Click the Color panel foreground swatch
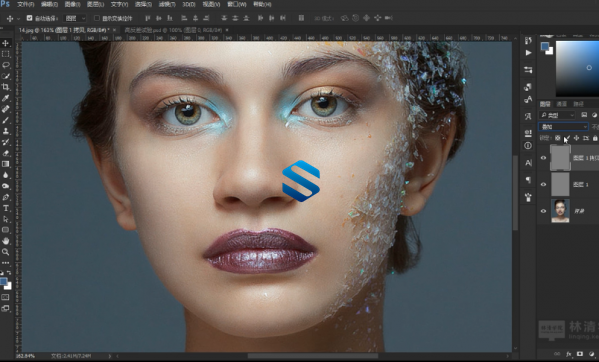599x362 pixels. (545, 47)
